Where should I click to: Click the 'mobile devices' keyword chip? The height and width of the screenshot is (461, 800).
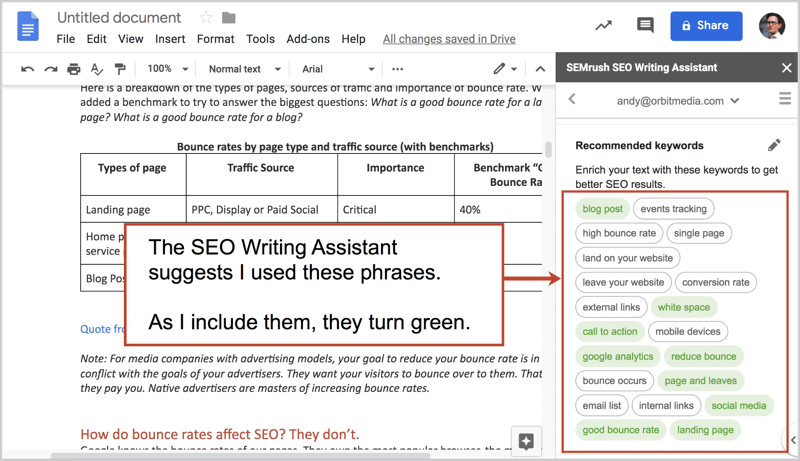click(x=688, y=331)
